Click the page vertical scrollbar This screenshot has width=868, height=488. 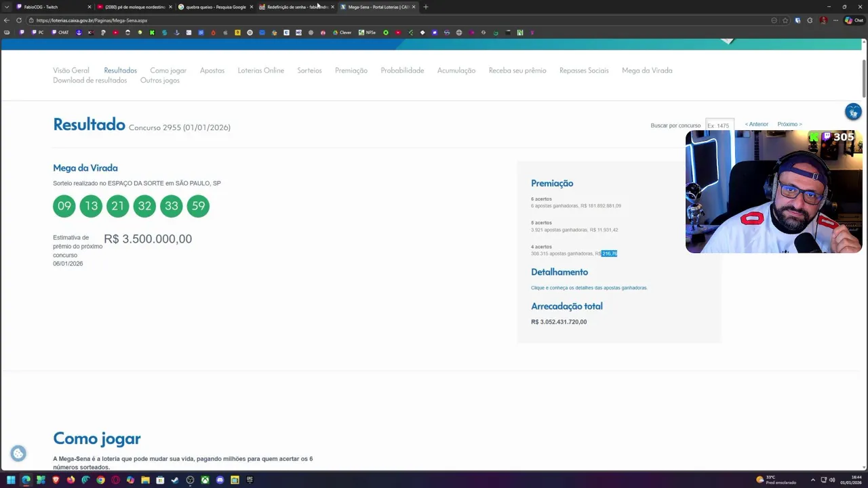coord(864,79)
